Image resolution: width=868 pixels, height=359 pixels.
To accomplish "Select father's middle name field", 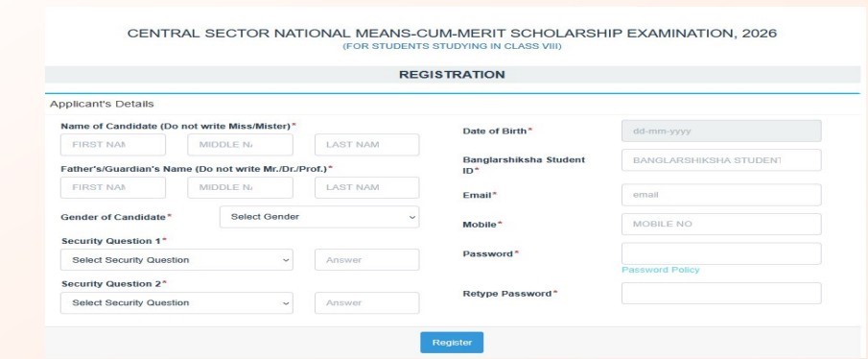I will coord(240,187).
